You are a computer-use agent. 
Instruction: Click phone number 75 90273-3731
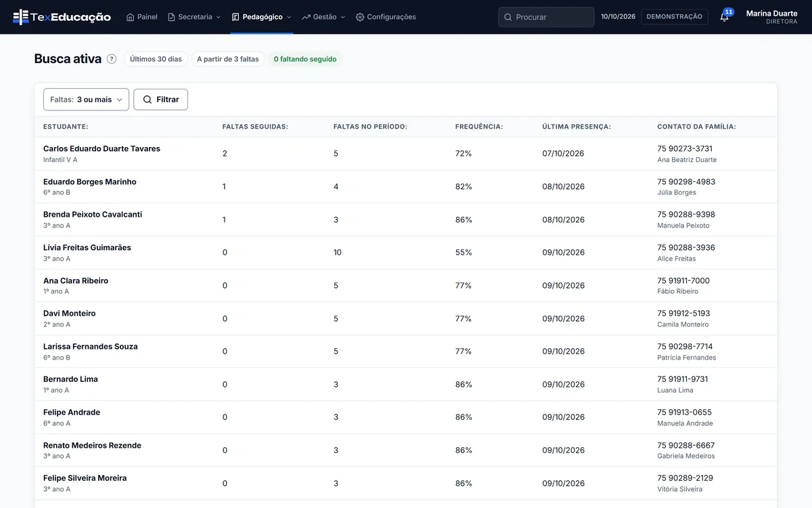(685, 149)
